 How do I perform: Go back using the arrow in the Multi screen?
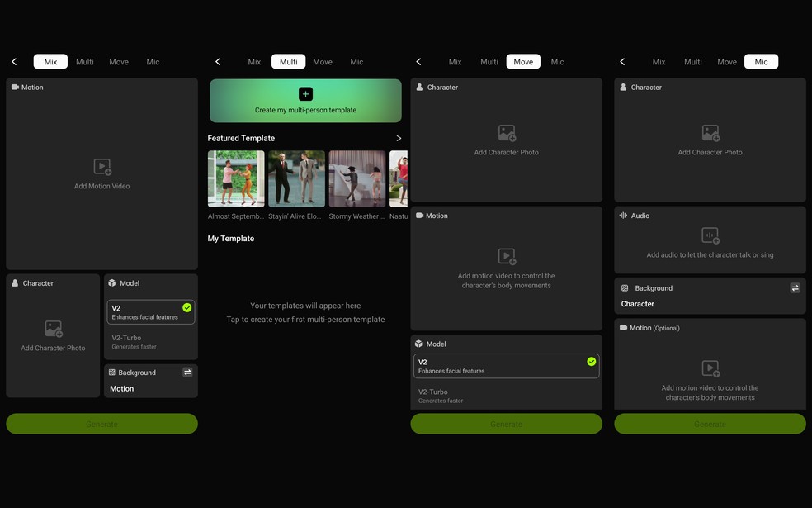click(218, 62)
